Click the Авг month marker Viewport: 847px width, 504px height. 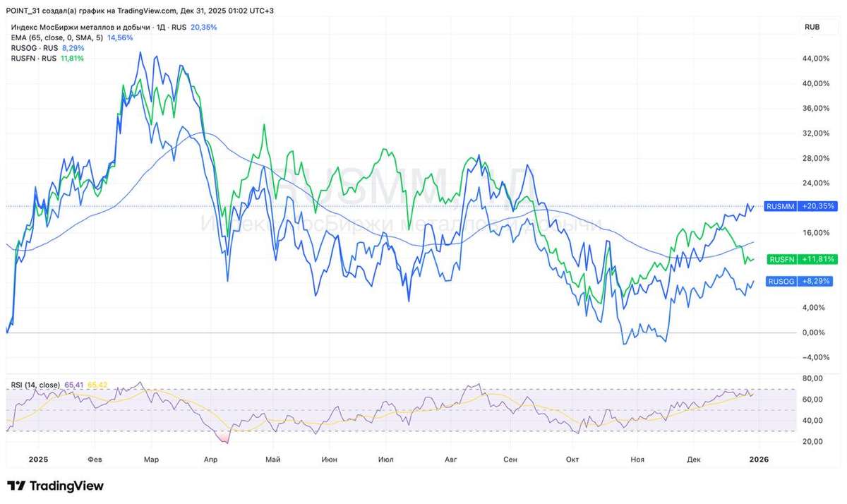(450, 460)
